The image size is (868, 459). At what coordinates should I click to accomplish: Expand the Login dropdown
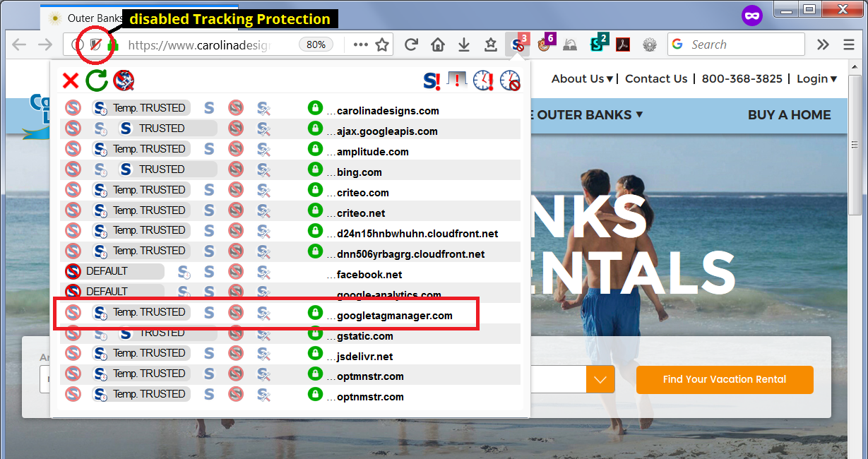tap(816, 79)
